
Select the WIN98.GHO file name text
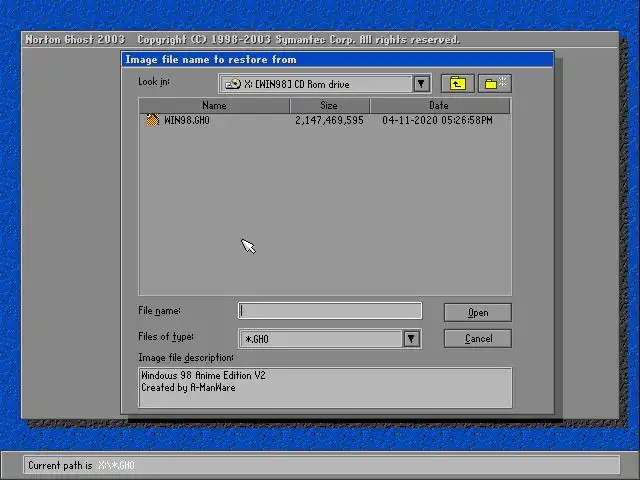187,120
